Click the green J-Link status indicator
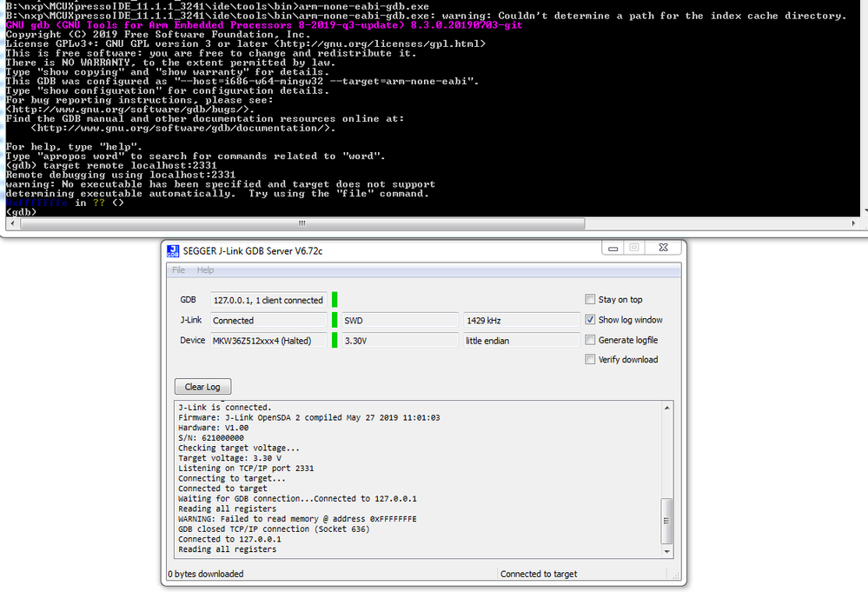This screenshot has width=868, height=592. tap(335, 320)
